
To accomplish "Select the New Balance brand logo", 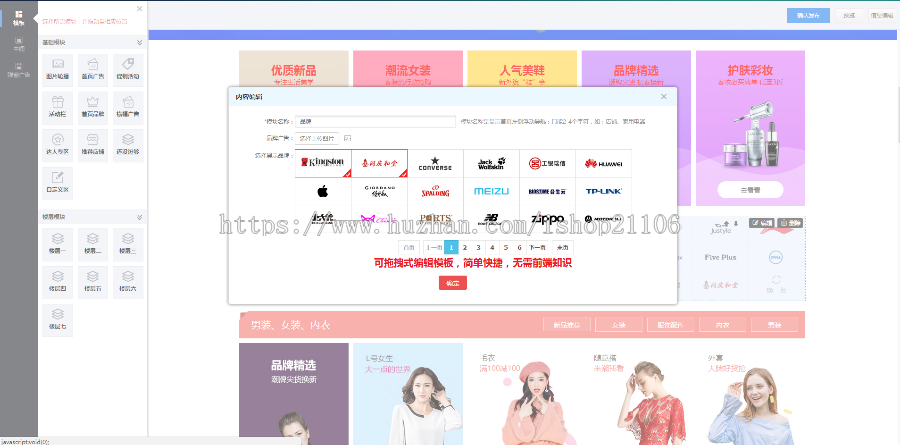I will pos(491,219).
